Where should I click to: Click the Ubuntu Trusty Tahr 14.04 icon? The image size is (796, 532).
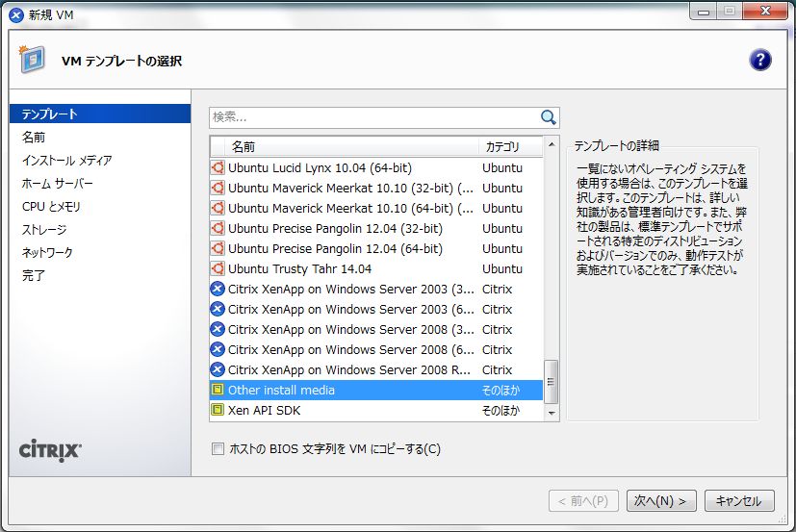tap(218, 269)
